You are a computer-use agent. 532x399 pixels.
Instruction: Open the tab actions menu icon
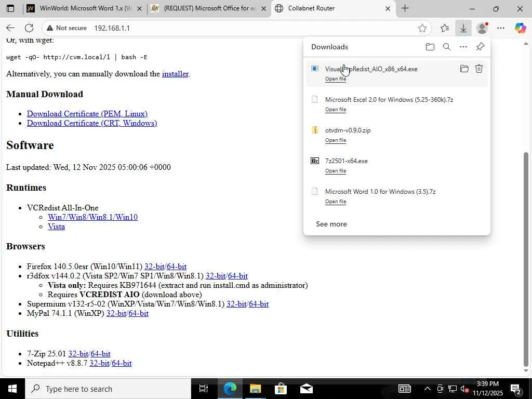[x=10, y=8]
